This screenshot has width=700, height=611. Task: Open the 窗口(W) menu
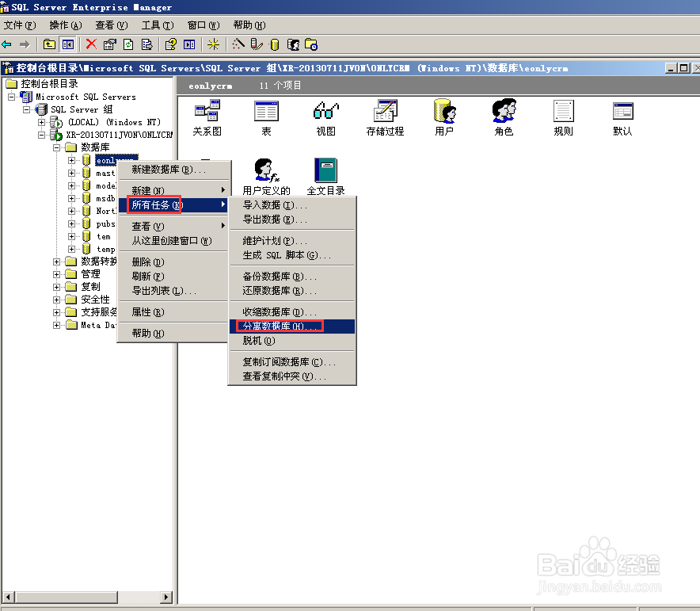[x=204, y=25]
